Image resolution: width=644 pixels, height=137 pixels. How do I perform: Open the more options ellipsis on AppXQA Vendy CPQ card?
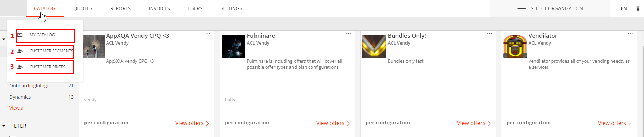(x=208, y=33)
